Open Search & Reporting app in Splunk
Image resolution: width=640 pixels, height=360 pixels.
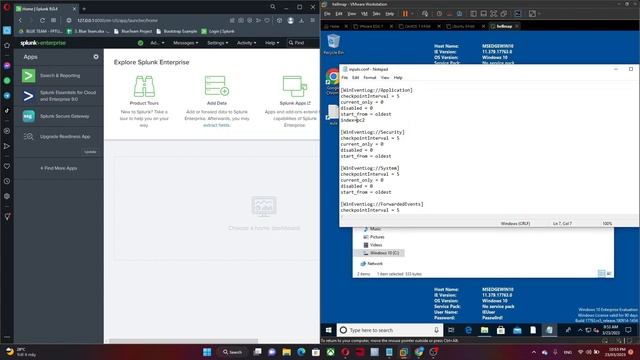click(59, 76)
